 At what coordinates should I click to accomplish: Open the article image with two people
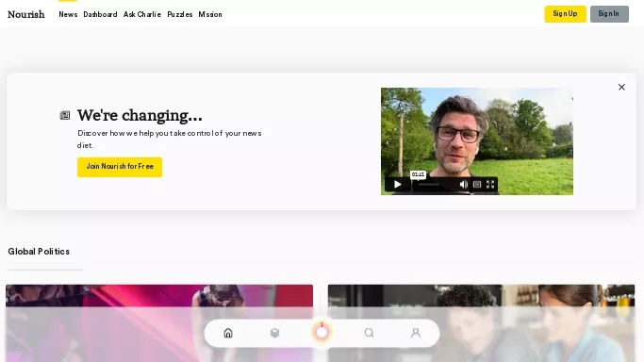(482, 323)
